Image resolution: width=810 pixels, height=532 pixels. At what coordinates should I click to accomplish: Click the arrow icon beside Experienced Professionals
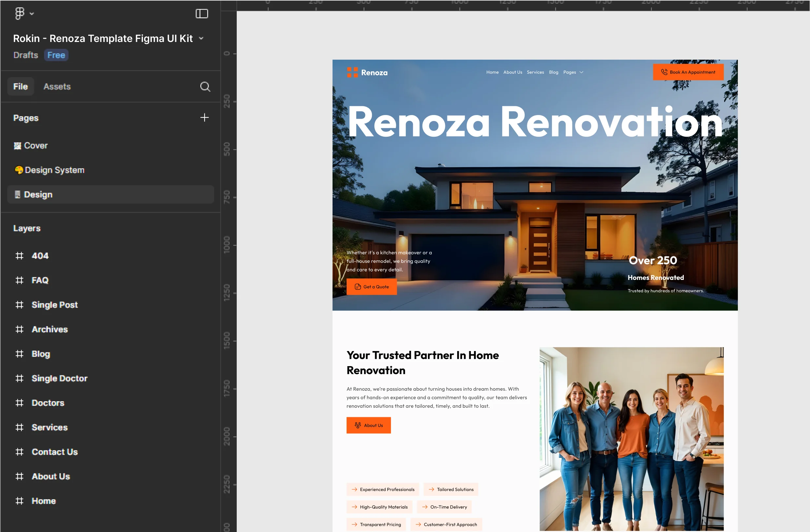click(x=354, y=489)
